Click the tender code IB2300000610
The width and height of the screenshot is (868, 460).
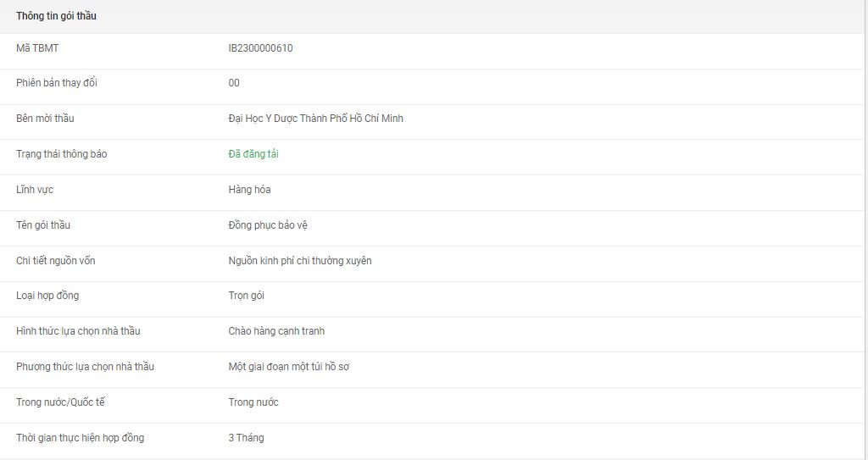pos(260,48)
